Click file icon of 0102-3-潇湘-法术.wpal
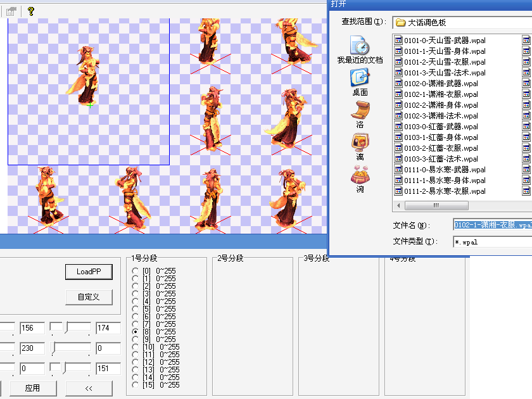 point(398,116)
